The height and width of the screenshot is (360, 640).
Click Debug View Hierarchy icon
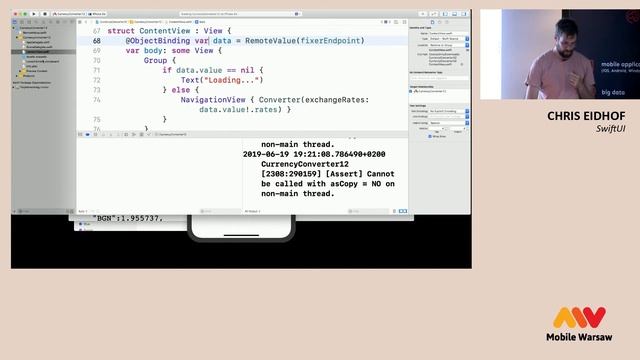click(126, 134)
